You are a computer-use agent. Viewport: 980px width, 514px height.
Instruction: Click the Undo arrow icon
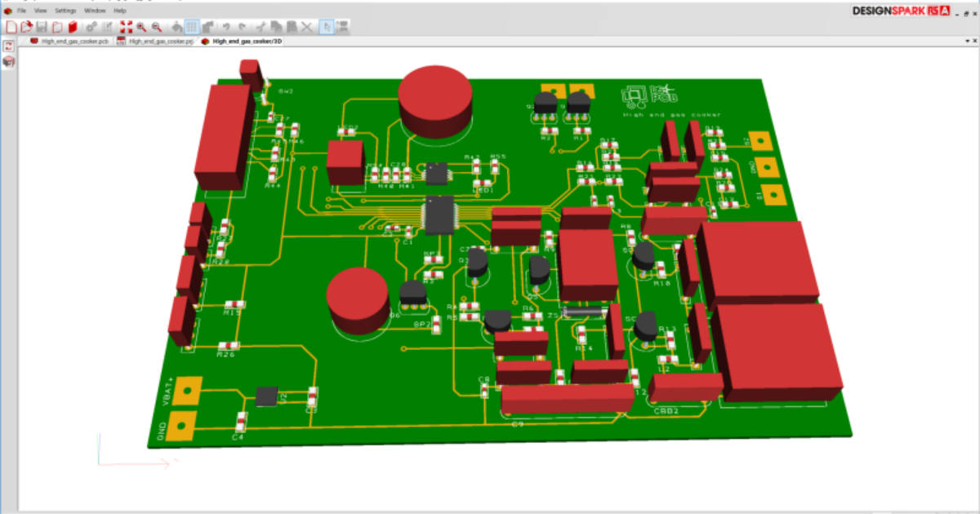[x=226, y=27]
